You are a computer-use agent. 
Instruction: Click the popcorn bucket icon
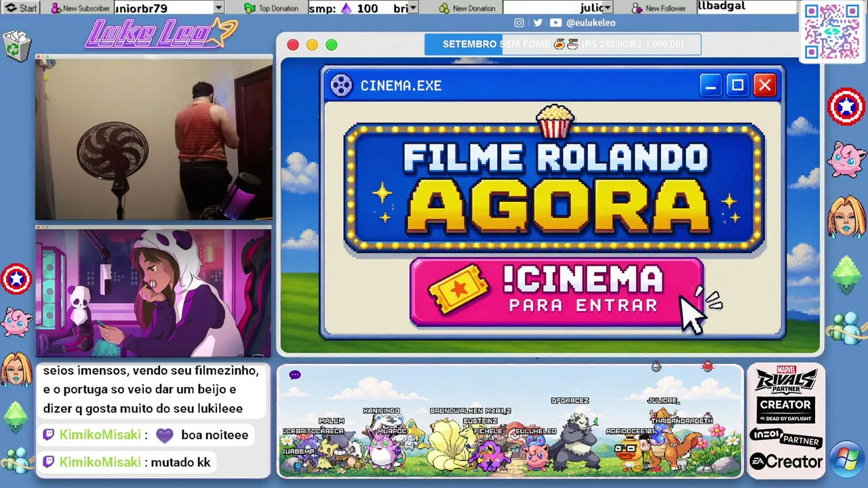[x=555, y=121]
